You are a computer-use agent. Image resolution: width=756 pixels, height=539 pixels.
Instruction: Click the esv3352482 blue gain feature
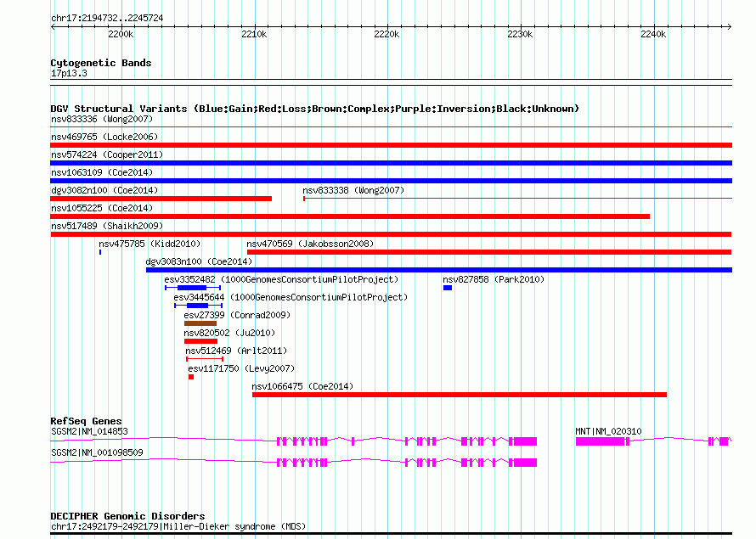coord(193,288)
